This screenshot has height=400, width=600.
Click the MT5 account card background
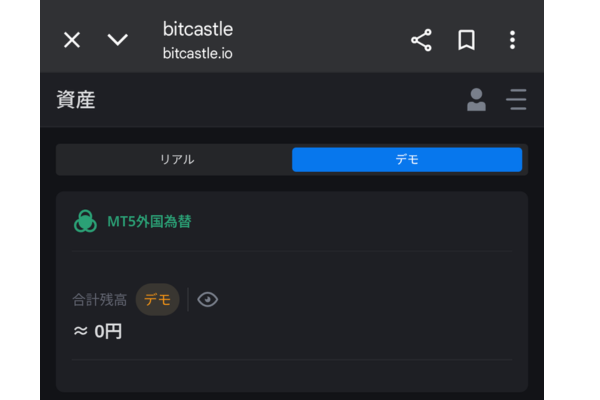coord(292,292)
